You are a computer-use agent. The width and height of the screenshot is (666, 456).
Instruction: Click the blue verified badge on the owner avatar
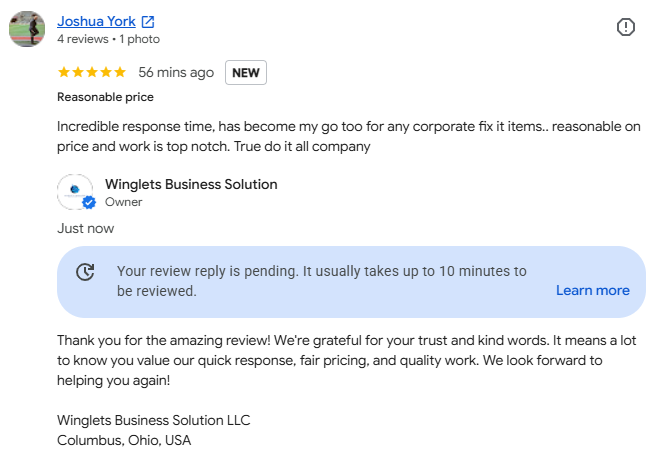pyautogui.click(x=89, y=203)
